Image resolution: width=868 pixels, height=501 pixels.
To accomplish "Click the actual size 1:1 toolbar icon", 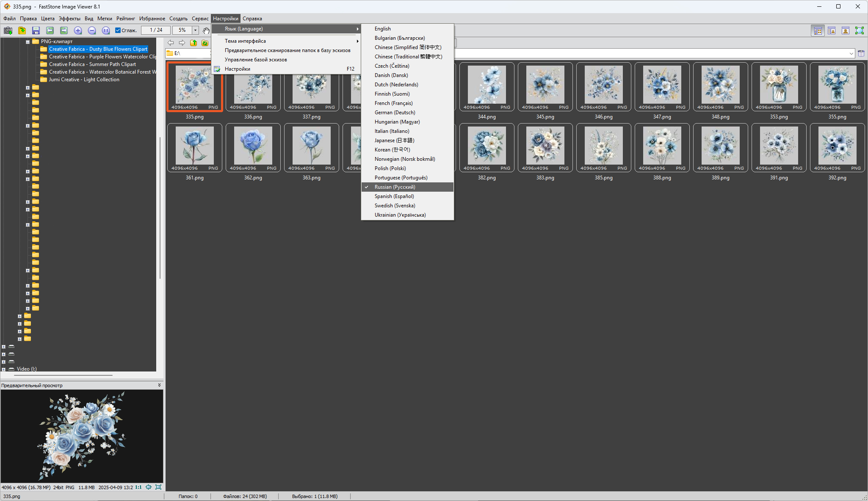I will 106,30.
